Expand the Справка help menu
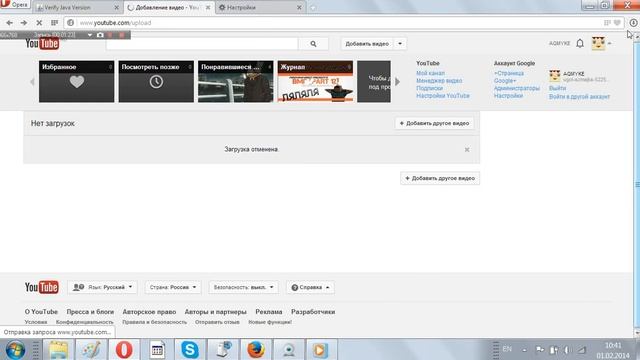 click(310, 287)
